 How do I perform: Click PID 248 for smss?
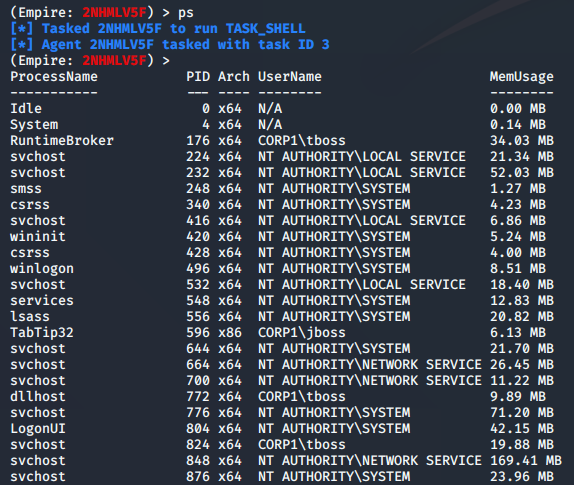click(x=198, y=189)
